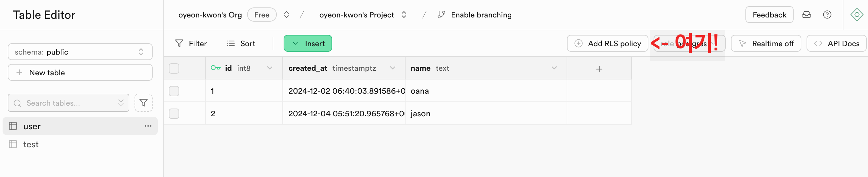This screenshot has width=868, height=177.
Task: Click the green Insert button
Action: (x=308, y=43)
